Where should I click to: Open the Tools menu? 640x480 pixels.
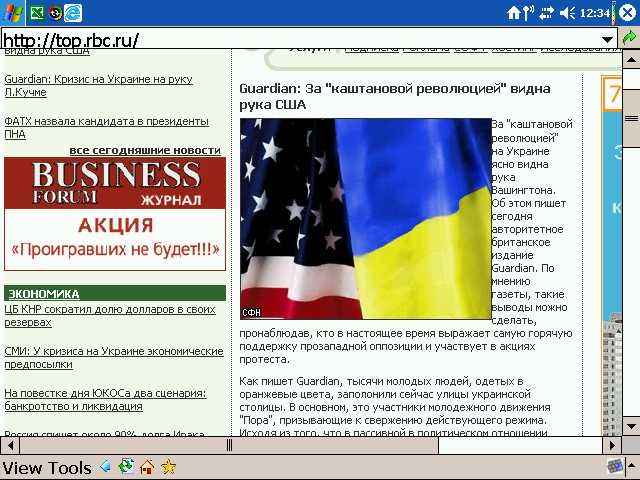click(69, 468)
